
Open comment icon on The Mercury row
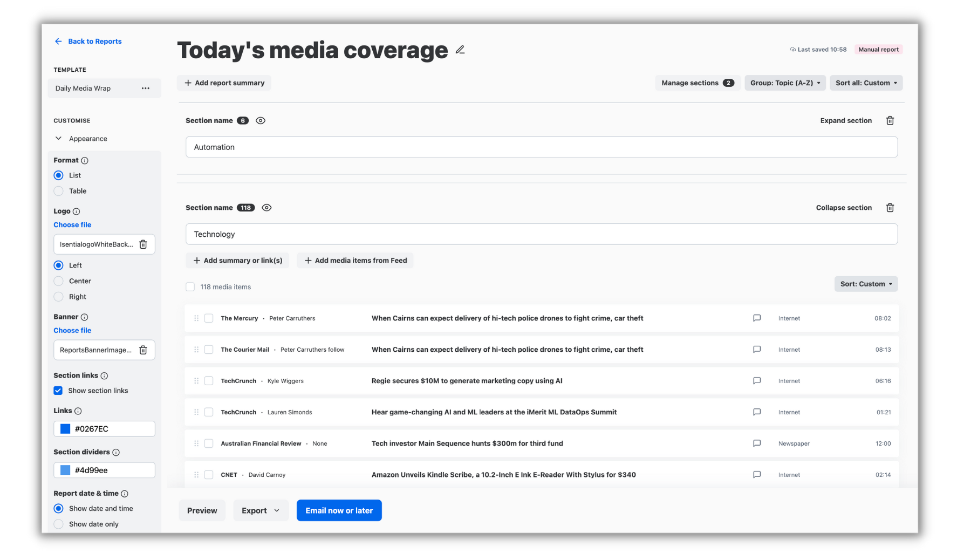click(x=757, y=318)
